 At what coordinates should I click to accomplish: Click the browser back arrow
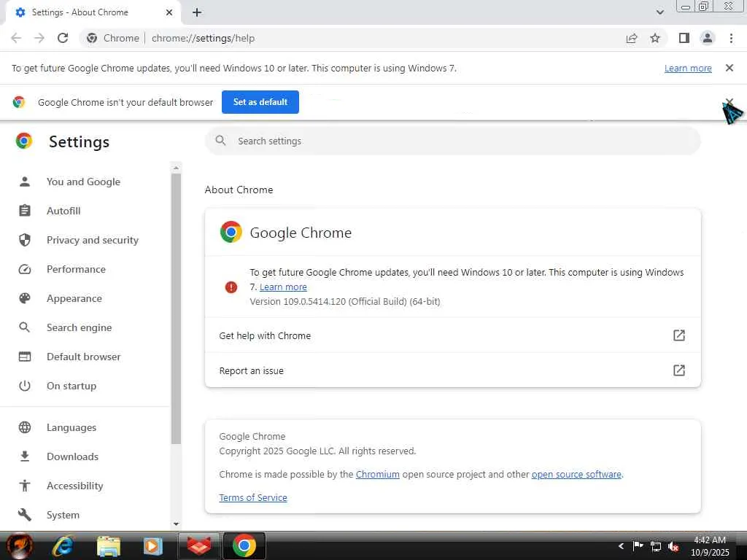pyautogui.click(x=16, y=38)
